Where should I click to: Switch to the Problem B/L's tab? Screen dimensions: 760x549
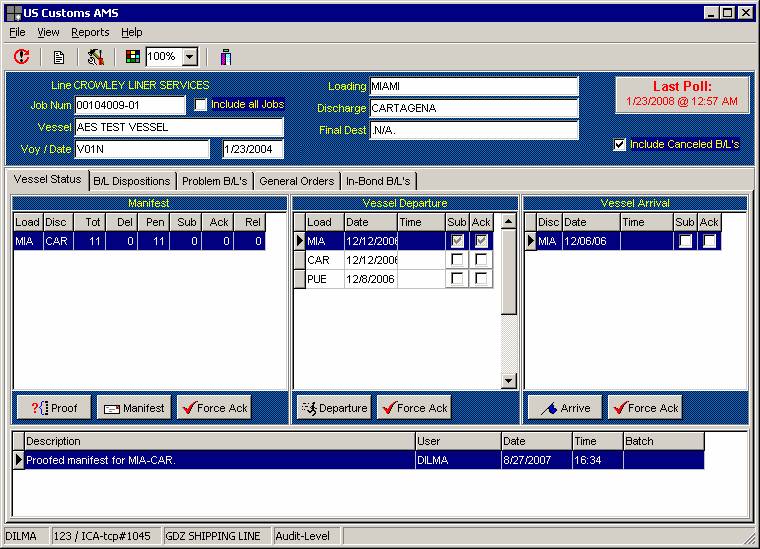pos(214,181)
